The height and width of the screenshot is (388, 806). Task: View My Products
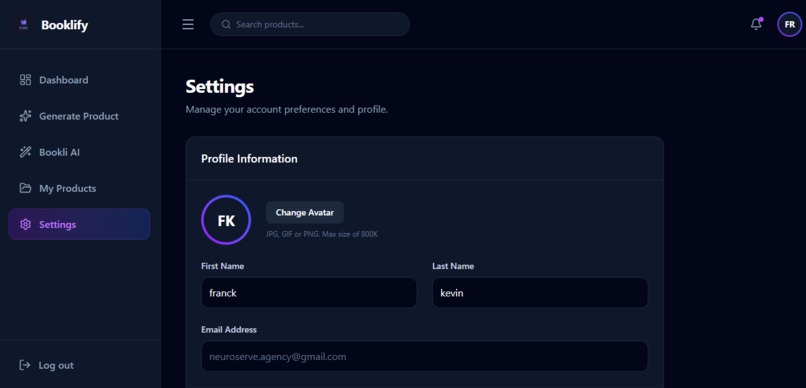[x=79, y=188]
